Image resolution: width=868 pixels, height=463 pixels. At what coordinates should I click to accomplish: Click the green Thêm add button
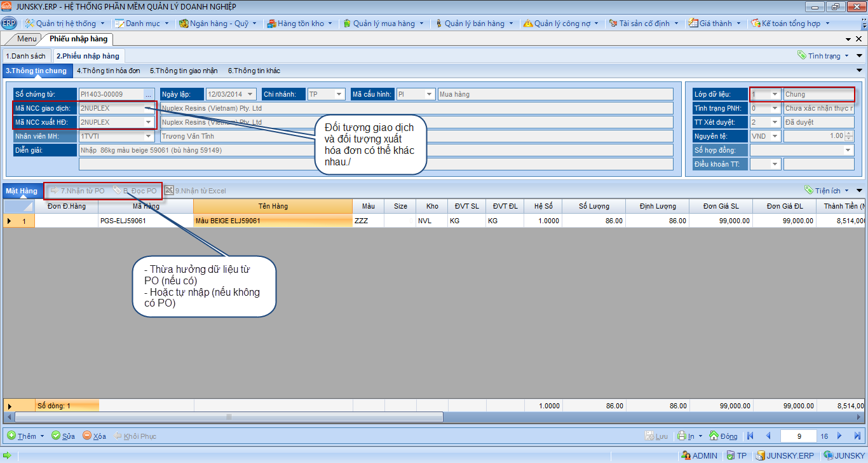[x=25, y=436]
